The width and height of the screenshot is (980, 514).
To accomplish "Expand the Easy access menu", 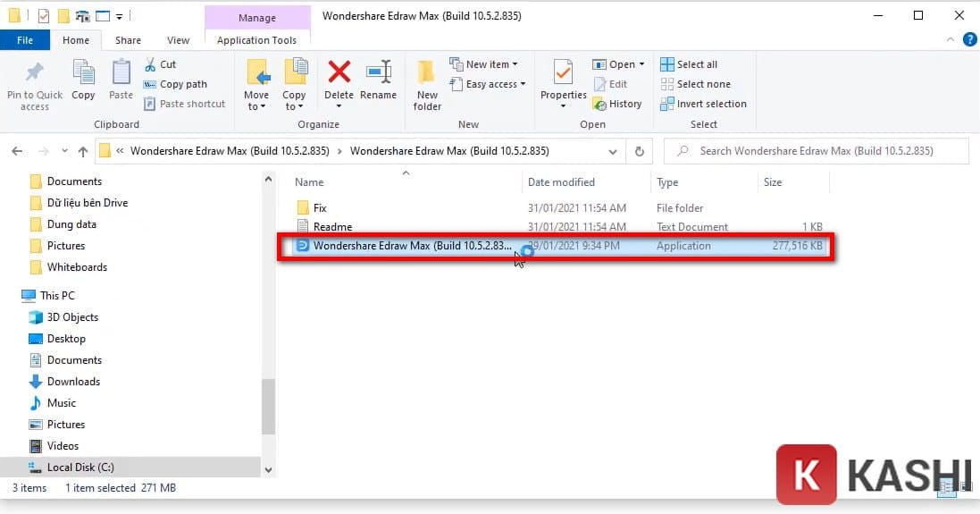I will pos(488,84).
